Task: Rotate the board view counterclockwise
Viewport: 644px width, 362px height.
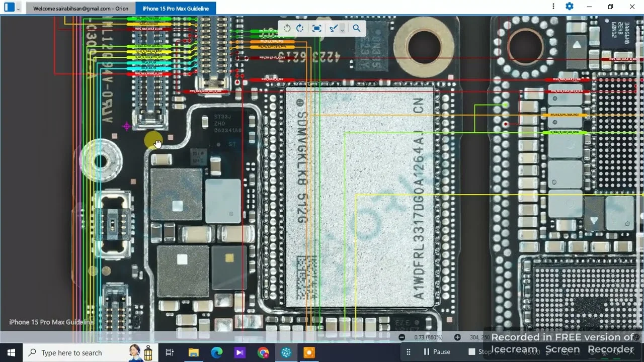Action: point(287,28)
